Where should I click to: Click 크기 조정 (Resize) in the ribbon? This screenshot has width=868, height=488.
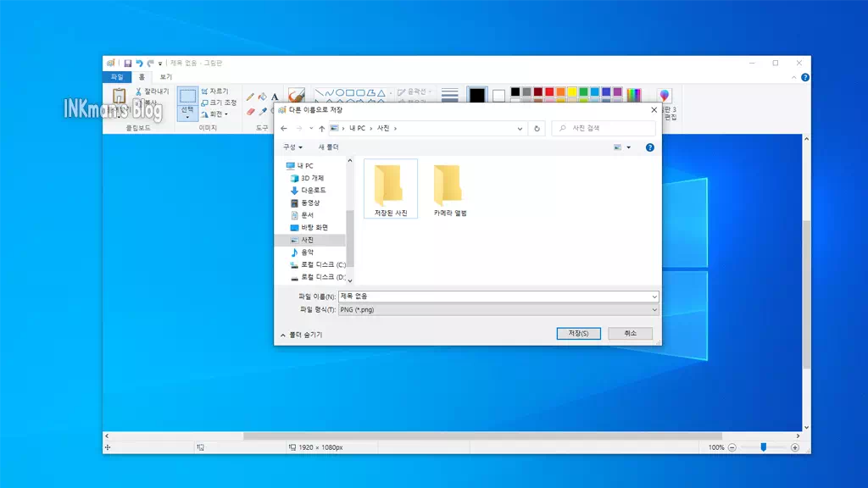click(x=220, y=103)
